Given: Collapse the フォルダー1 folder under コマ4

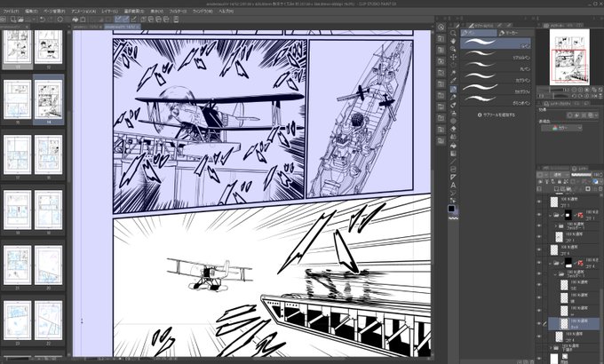Looking at the screenshot, I should click(556, 274).
